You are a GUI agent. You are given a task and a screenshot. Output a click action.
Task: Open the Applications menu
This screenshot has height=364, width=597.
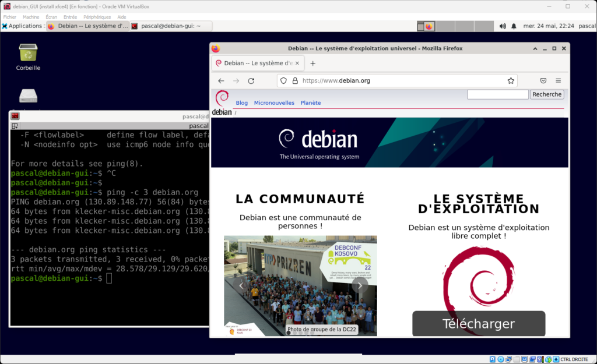click(22, 26)
